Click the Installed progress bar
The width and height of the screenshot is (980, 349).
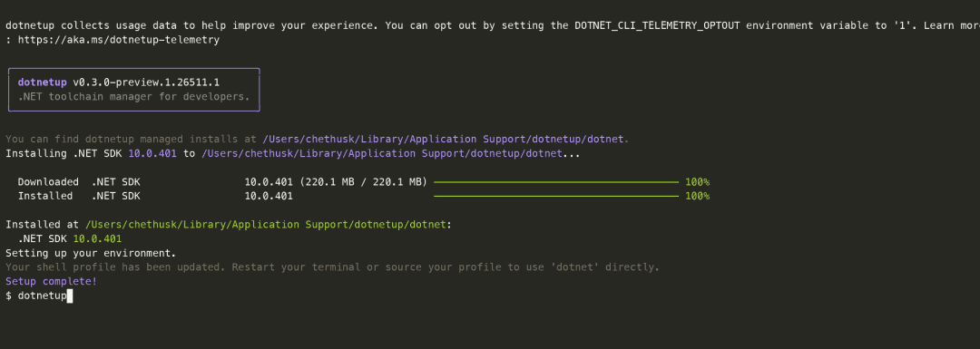pos(556,196)
